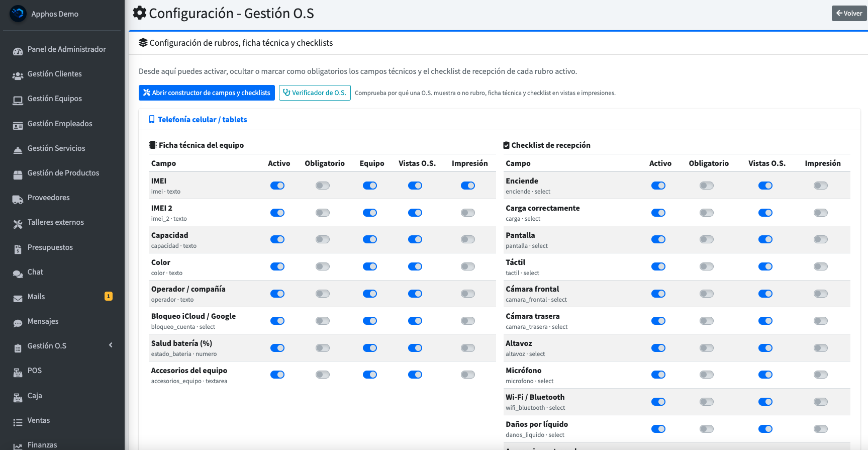Disable Activo for Bloqueo iCloud / Google

pyautogui.click(x=277, y=321)
